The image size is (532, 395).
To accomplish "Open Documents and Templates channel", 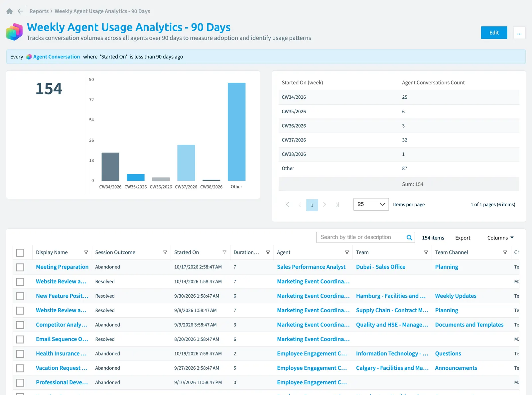I will tap(469, 325).
